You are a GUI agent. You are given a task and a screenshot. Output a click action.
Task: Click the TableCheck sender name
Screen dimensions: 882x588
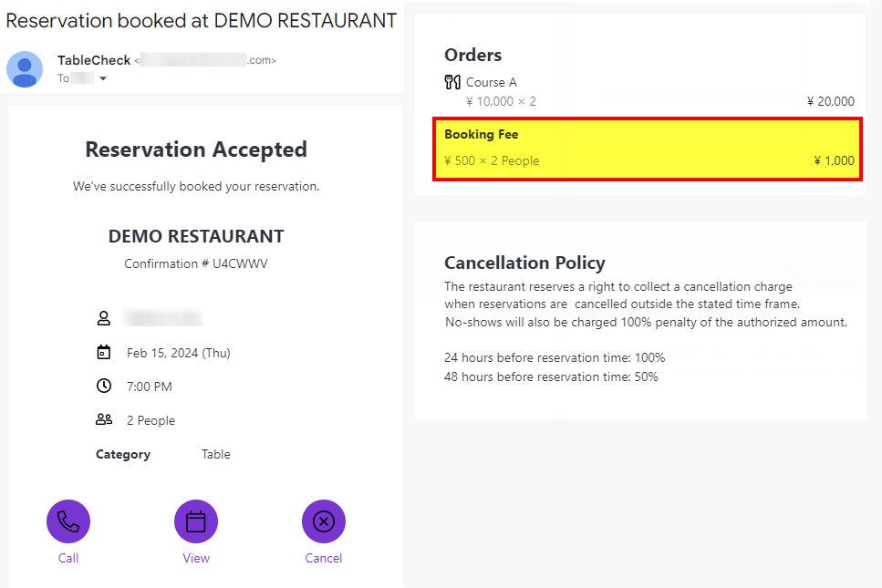point(94,60)
